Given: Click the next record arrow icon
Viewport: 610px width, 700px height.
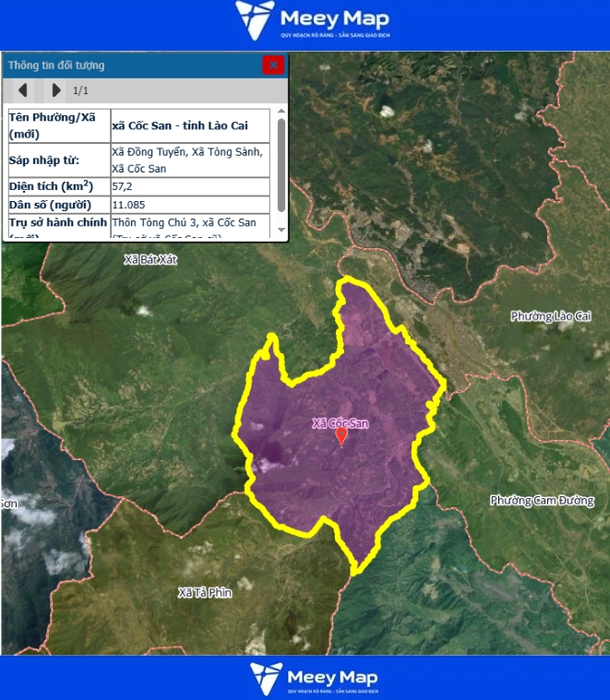Looking at the screenshot, I should pyautogui.click(x=56, y=90).
